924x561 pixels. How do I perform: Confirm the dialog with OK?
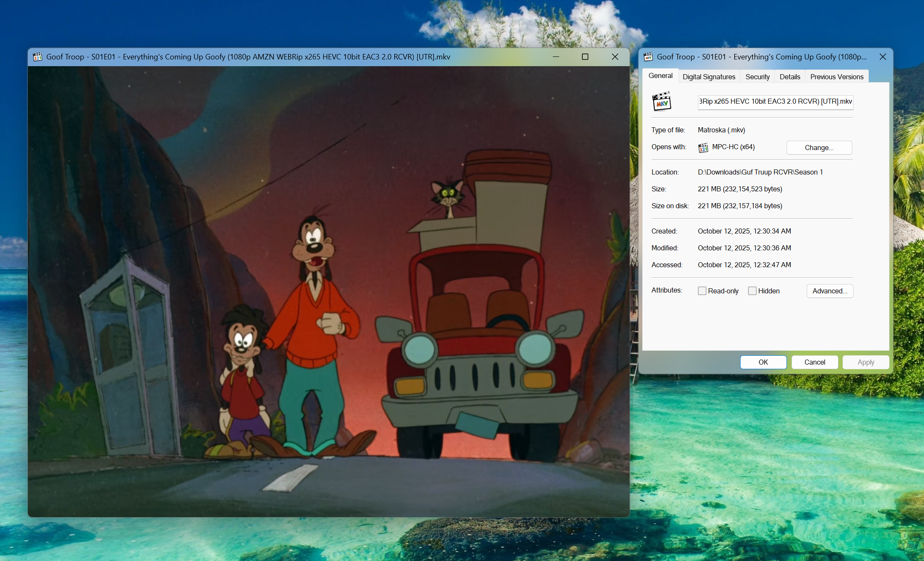[763, 362]
